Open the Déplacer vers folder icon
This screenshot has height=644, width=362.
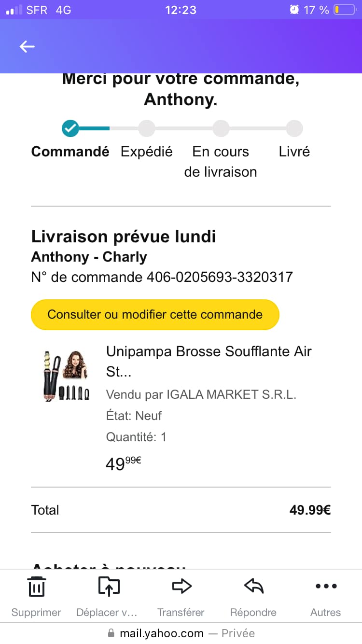[x=109, y=587]
